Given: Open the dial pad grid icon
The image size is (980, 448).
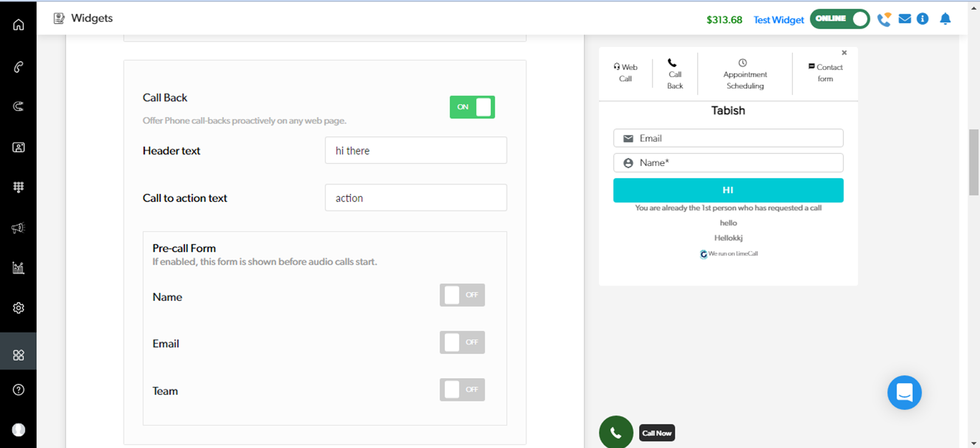Looking at the screenshot, I should point(18,187).
